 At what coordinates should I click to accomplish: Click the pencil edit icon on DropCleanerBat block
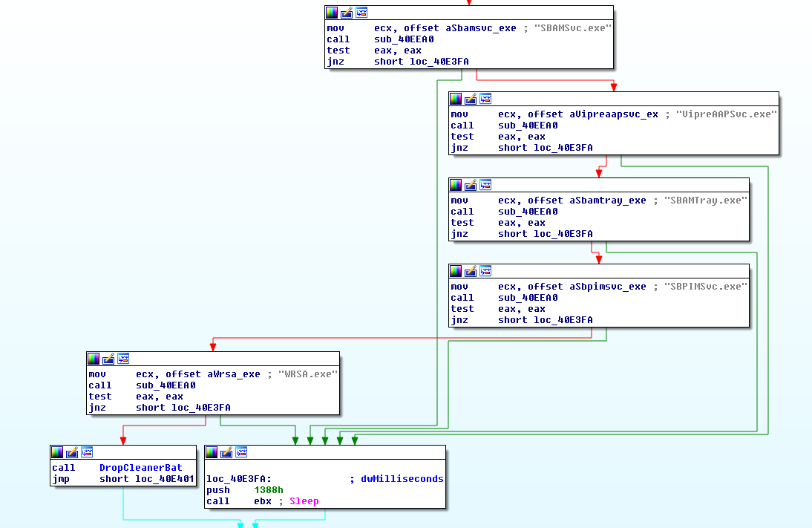pos(72,452)
